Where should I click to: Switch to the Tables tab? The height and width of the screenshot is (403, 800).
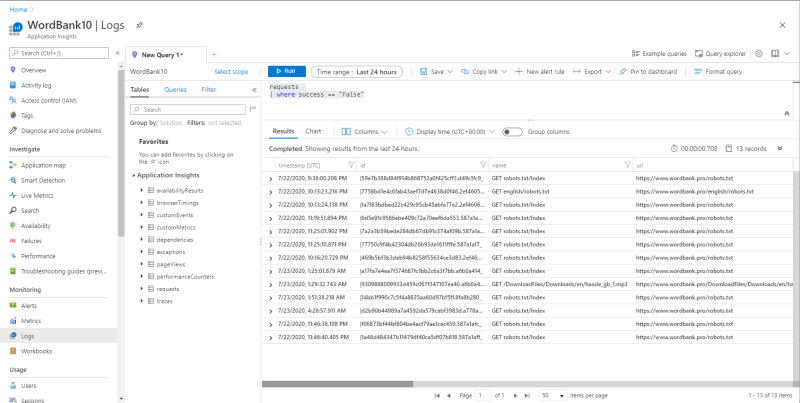pyautogui.click(x=140, y=90)
